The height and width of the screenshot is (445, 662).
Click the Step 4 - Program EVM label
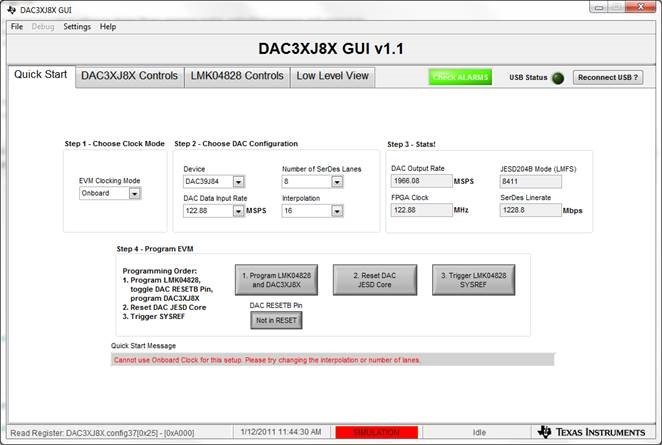tap(155, 249)
